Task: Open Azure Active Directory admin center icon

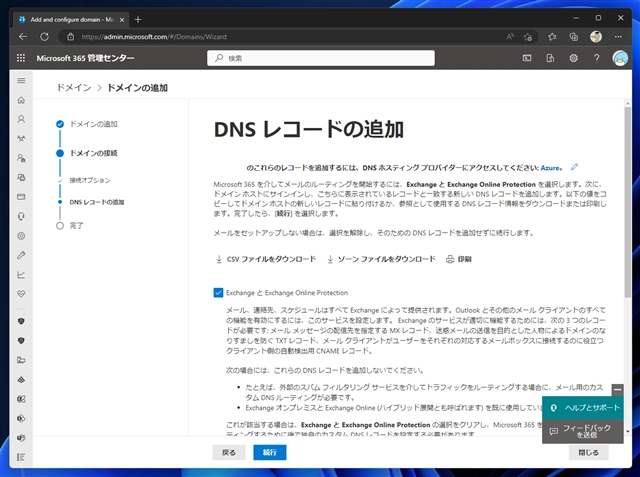Action: click(x=21, y=379)
